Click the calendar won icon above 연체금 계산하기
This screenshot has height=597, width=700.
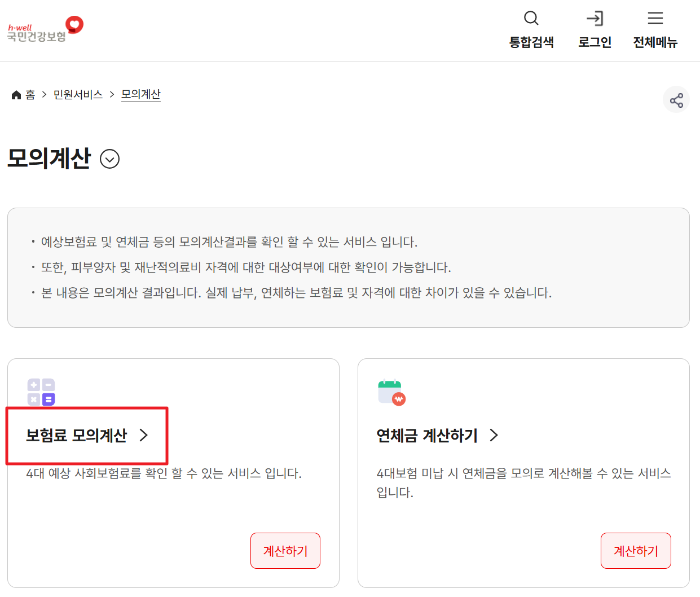pyautogui.click(x=391, y=392)
